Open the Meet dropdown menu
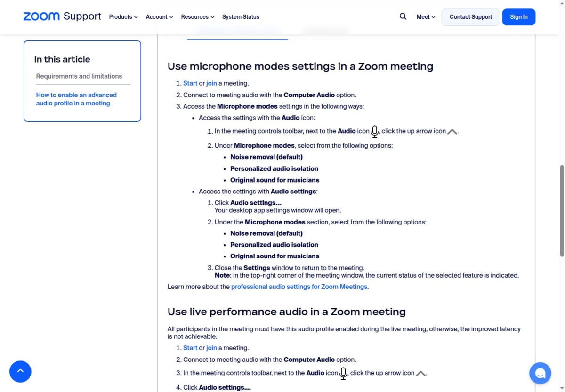Viewport: 565px width, 392px height. 426,17
